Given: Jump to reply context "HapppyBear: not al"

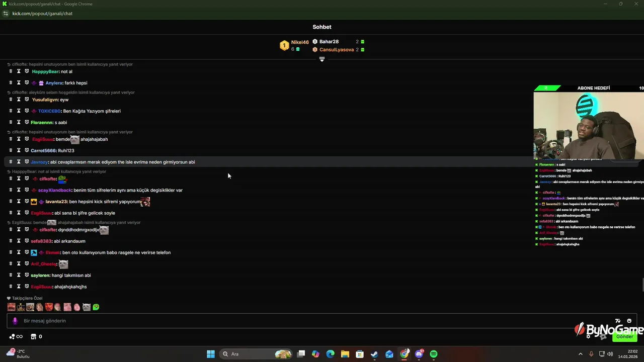Looking at the screenshot, I should tap(56, 171).
